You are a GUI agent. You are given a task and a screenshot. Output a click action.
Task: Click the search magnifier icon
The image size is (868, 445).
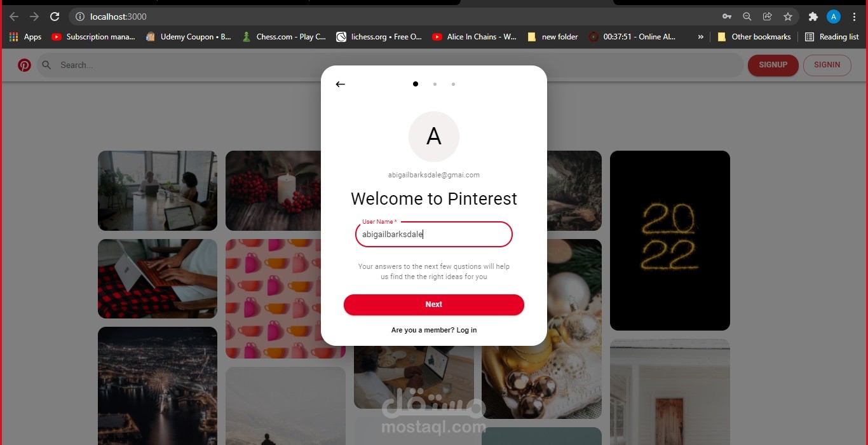tap(46, 65)
